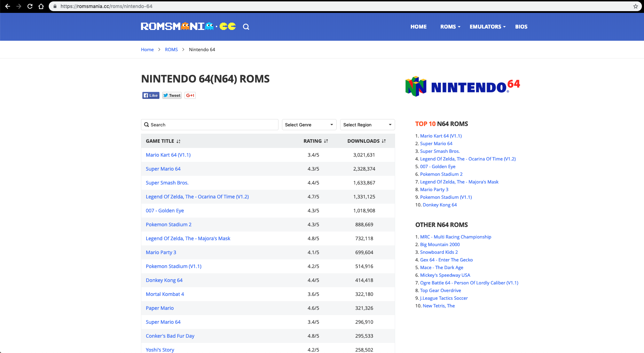Click the Home breadcrumb link
644x353 pixels.
[x=147, y=49]
